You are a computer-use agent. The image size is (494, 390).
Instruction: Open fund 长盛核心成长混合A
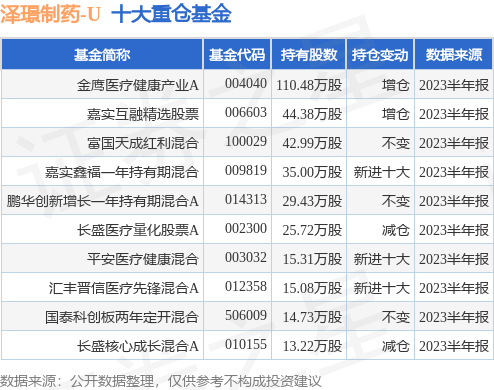click(138, 346)
